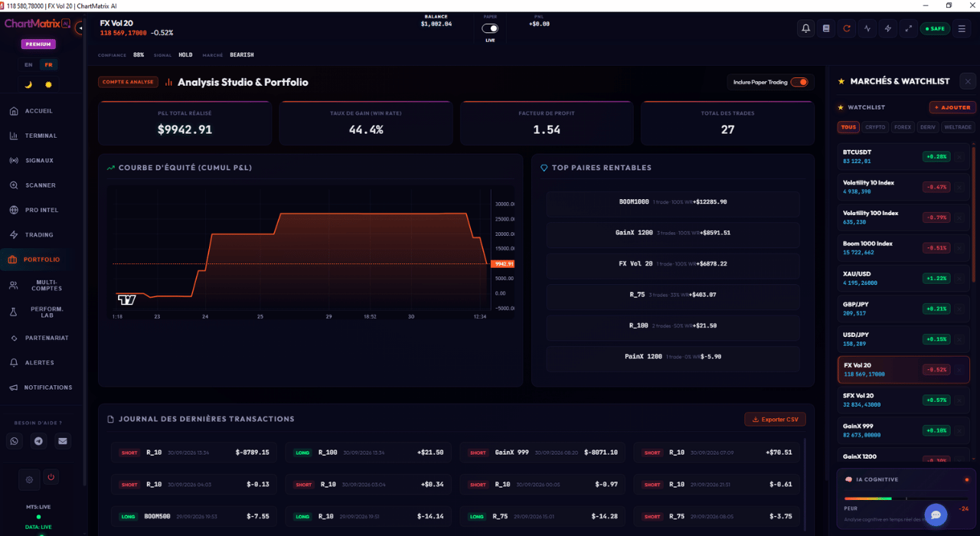Image resolution: width=980 pixels, height=536 pixels.
Task: Remove XAU/USD from watchlist
Action: (959, 278)
